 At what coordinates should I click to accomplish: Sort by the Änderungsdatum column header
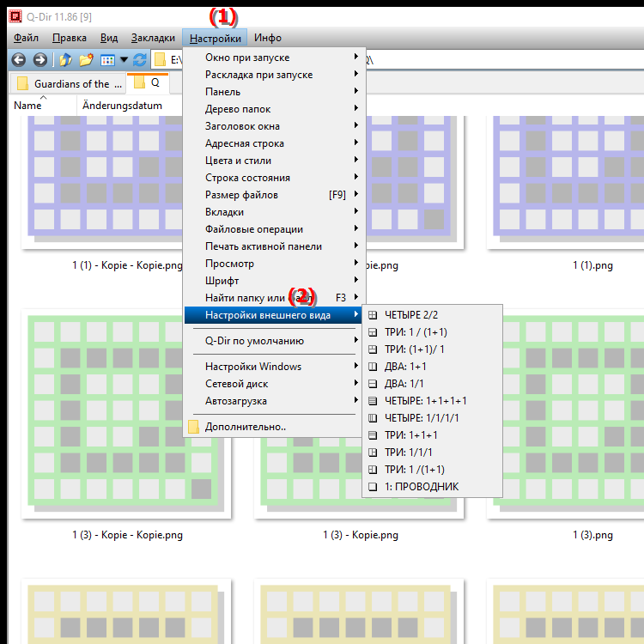click(130, 106)
